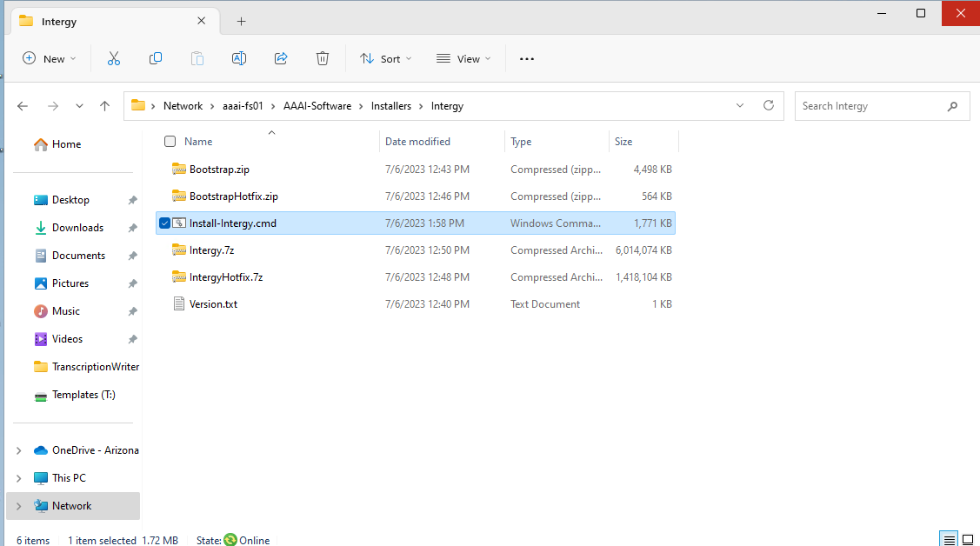Expand the OneDrive - Arizona tree node
The image size is (980, 546).
click(x=19, y=450)
